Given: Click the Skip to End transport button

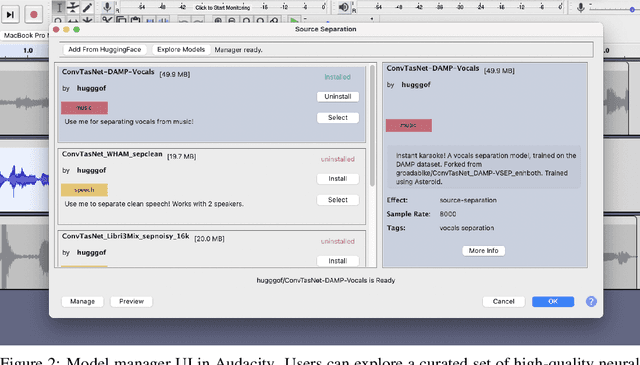Looking at the screenshot, I should [10, 14].
